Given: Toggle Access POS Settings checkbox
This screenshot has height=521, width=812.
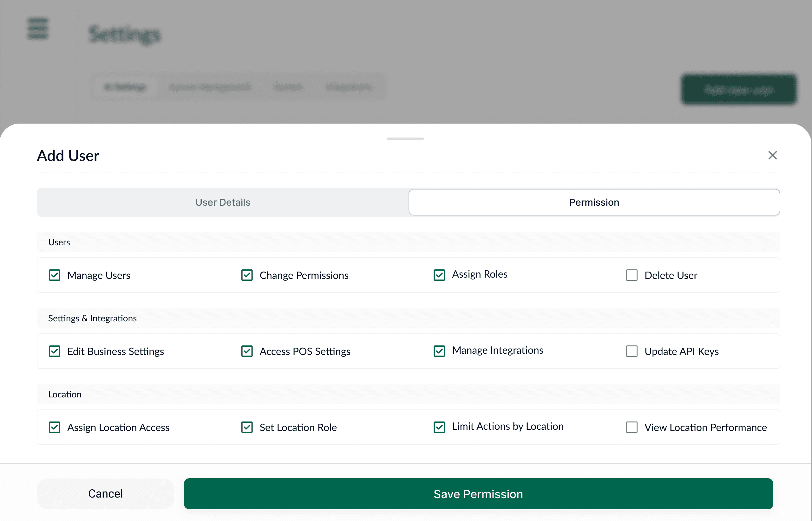Looking at the screenshot, I should 247,351.
